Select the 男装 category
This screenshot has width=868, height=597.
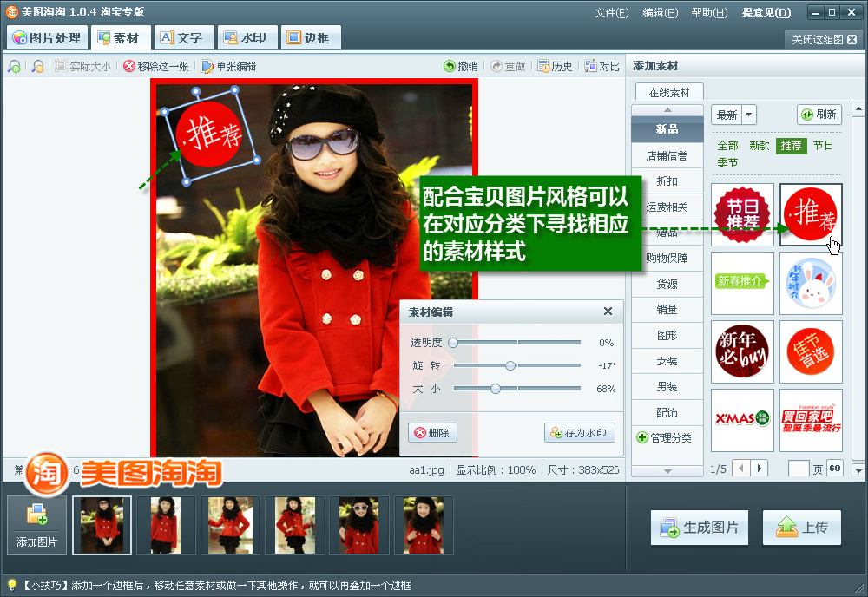point(667,387)
